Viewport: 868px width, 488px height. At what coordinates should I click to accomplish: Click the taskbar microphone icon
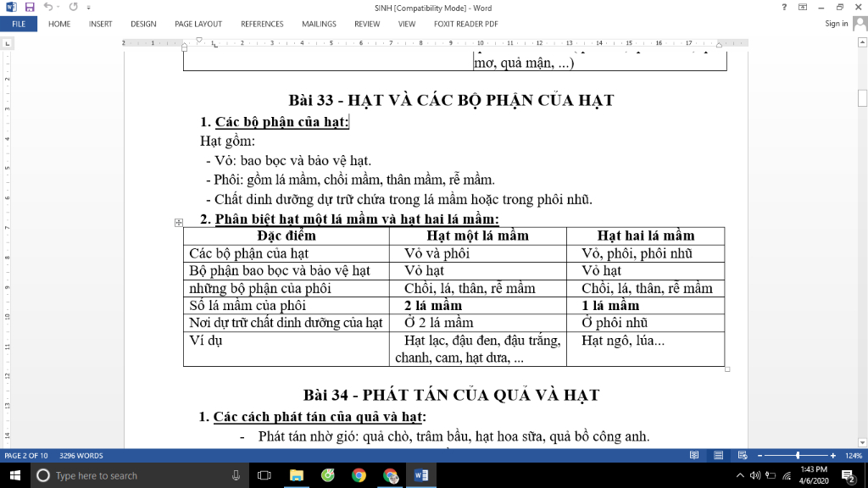point(236,475)
